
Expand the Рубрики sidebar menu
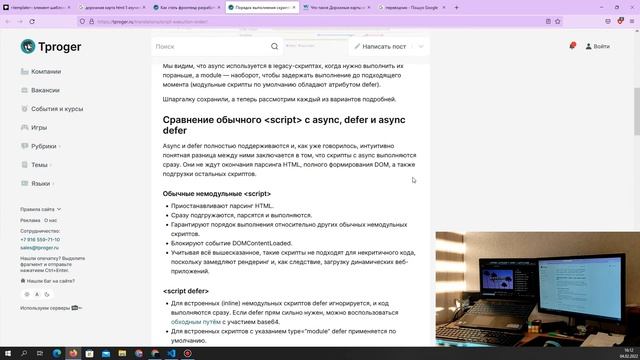(40, 146)
